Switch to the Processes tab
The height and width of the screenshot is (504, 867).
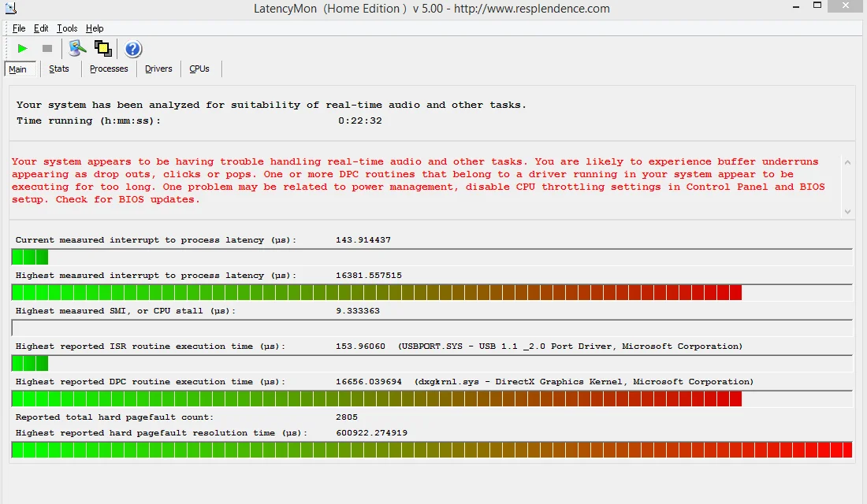point(109,69)
